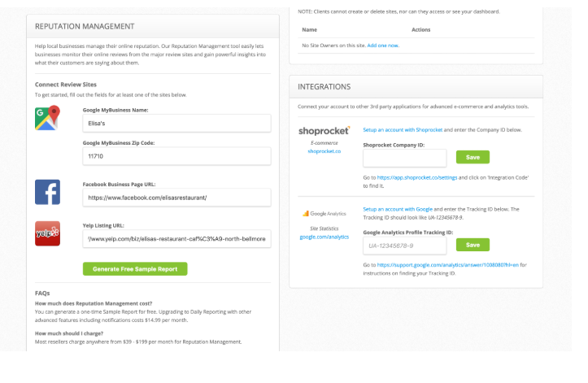Click the Yelp logo icon
The image size is (588, 383).
47,233
